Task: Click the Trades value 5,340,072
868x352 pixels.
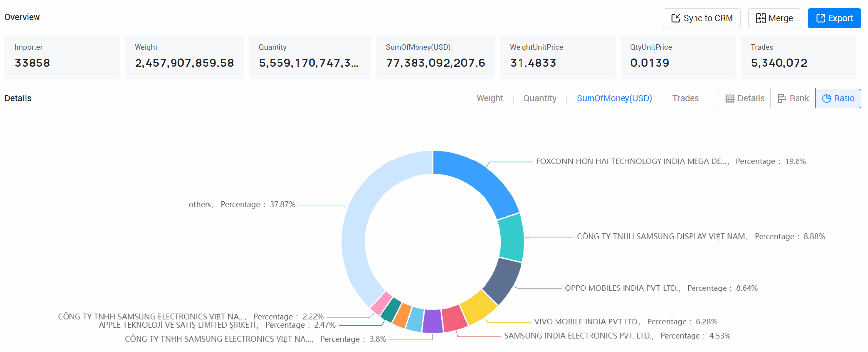Action: coord(779,63)
